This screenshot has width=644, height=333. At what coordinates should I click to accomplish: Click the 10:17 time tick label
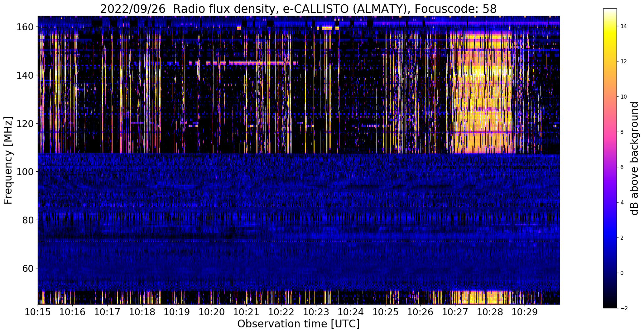107,312
